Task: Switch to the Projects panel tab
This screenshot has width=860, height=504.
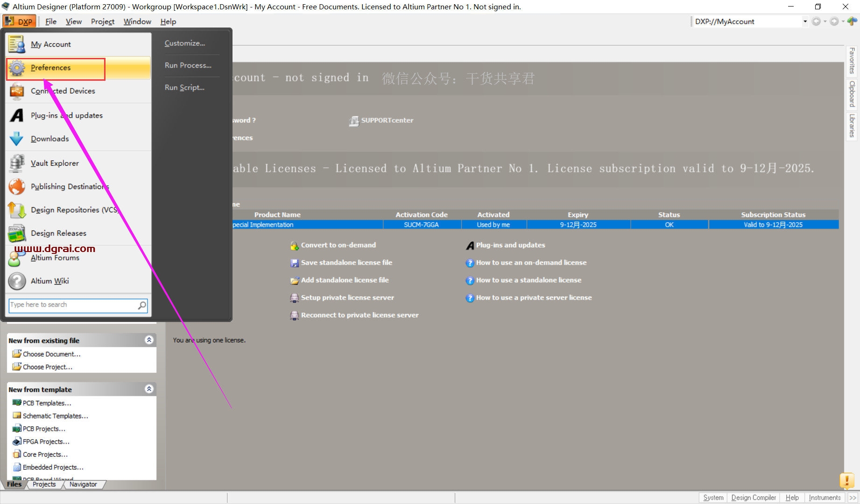Action: click(44, 484)
